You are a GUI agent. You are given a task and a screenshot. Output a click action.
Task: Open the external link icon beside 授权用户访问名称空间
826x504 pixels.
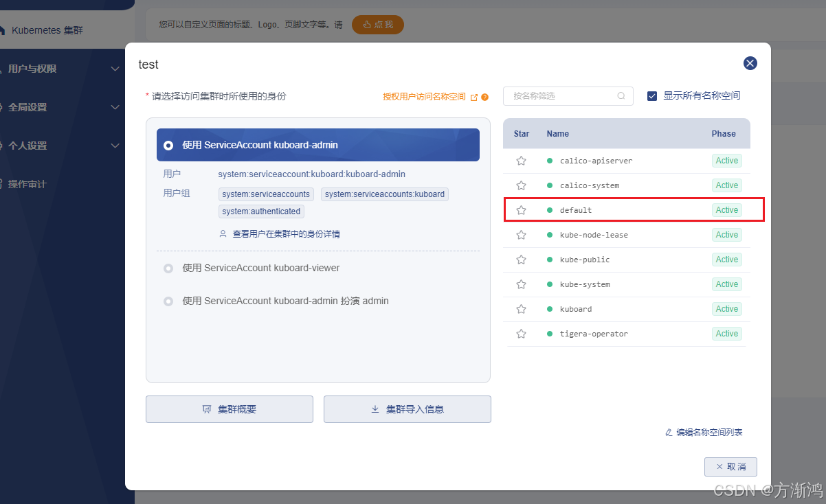(474, 97)
